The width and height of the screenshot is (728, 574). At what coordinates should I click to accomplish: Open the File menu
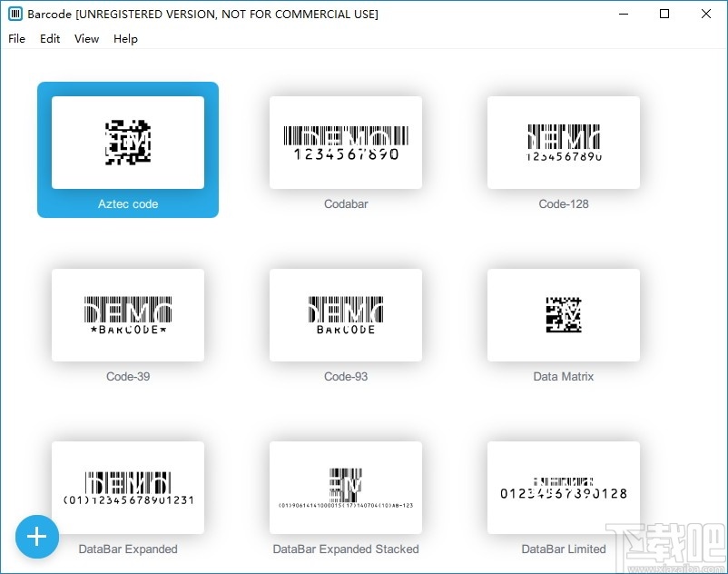pos(16,38)
